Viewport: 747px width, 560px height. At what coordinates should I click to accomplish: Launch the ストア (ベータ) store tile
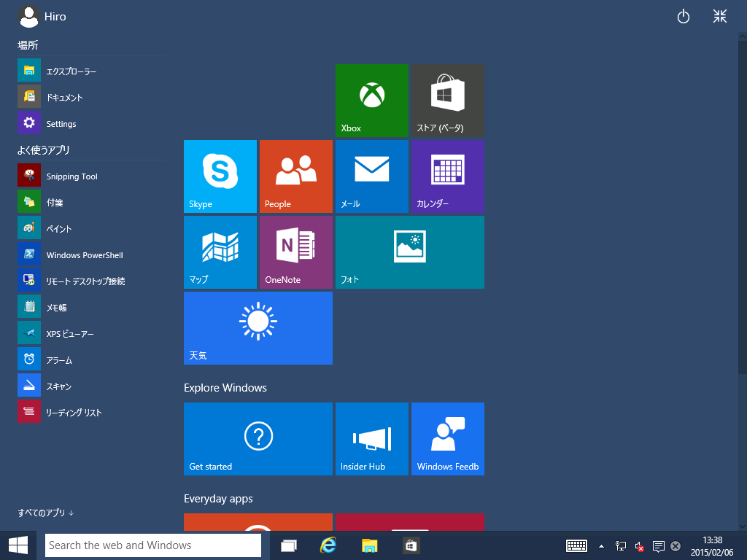tap(448, 101)
